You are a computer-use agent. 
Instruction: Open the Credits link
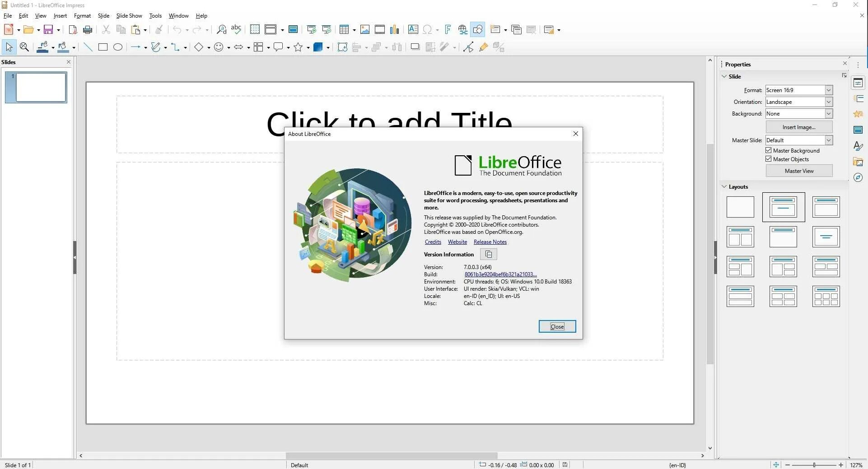[x=433, y=242]
